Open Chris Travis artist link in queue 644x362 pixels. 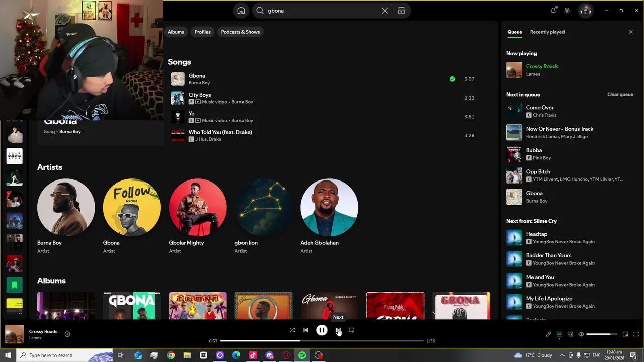pos(545,115)
